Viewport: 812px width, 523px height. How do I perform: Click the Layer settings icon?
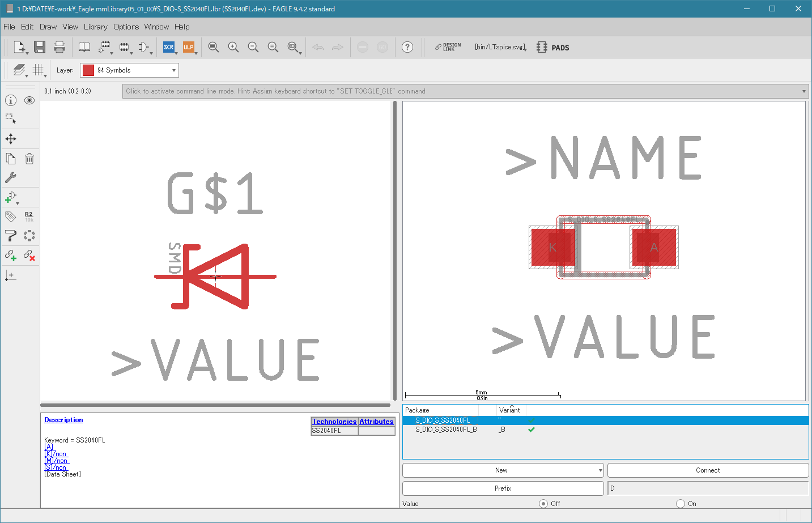click(20, 70)
